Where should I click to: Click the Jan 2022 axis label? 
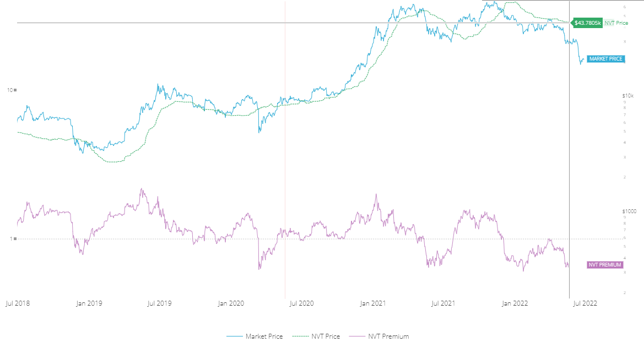(514, 303)
